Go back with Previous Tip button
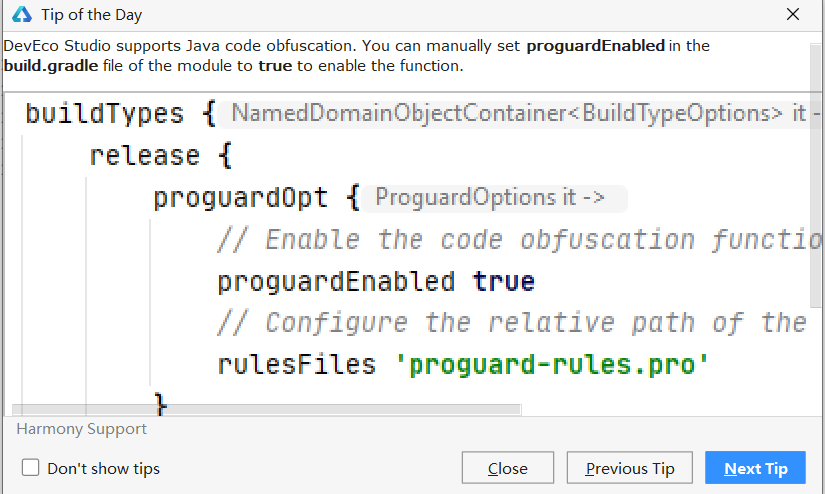825x494 pixels. (x=630, y=468)
